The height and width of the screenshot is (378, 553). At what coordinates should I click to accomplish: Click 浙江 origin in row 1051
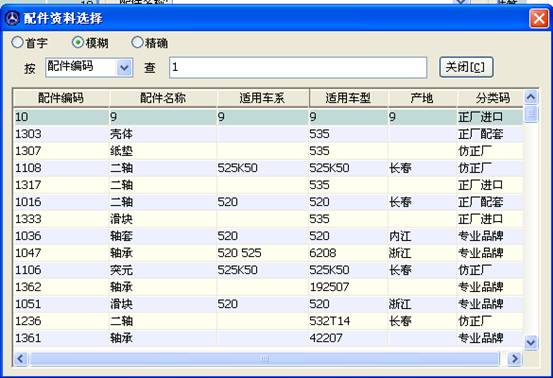pos(400,304)
